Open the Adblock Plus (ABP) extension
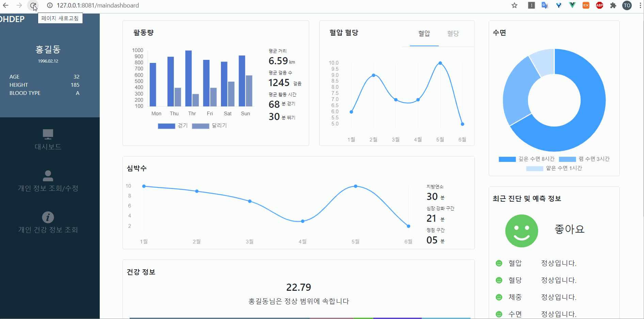The image size is (644, 319). click(x=599, y=5)
